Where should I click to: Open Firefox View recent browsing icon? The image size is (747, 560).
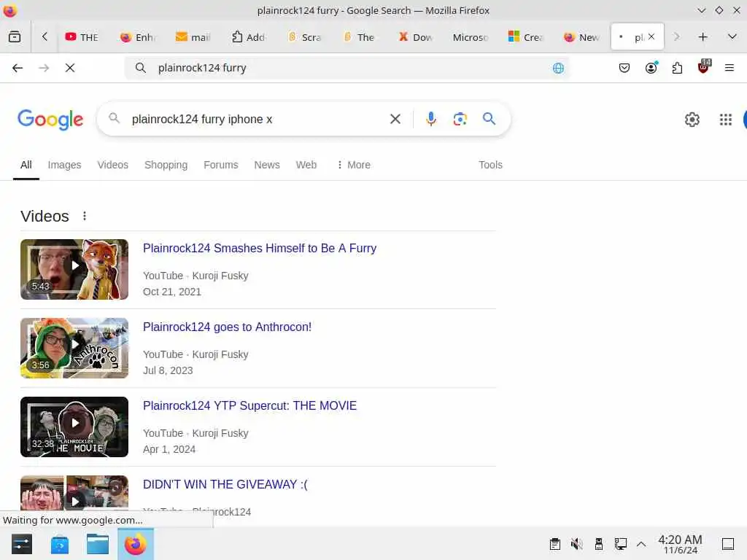(15, 36)
